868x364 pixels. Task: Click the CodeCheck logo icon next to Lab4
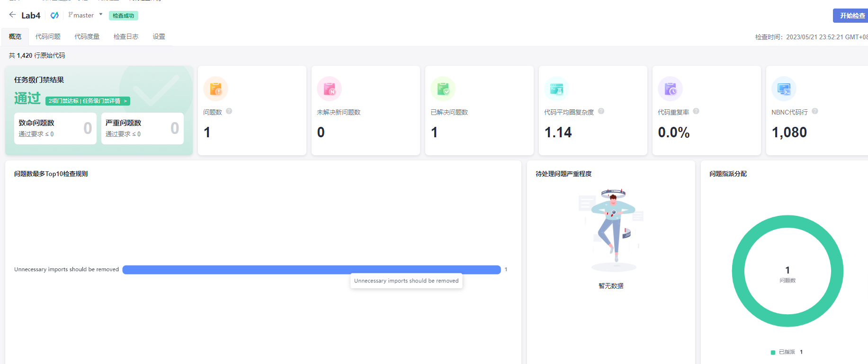tap(54, 15)
